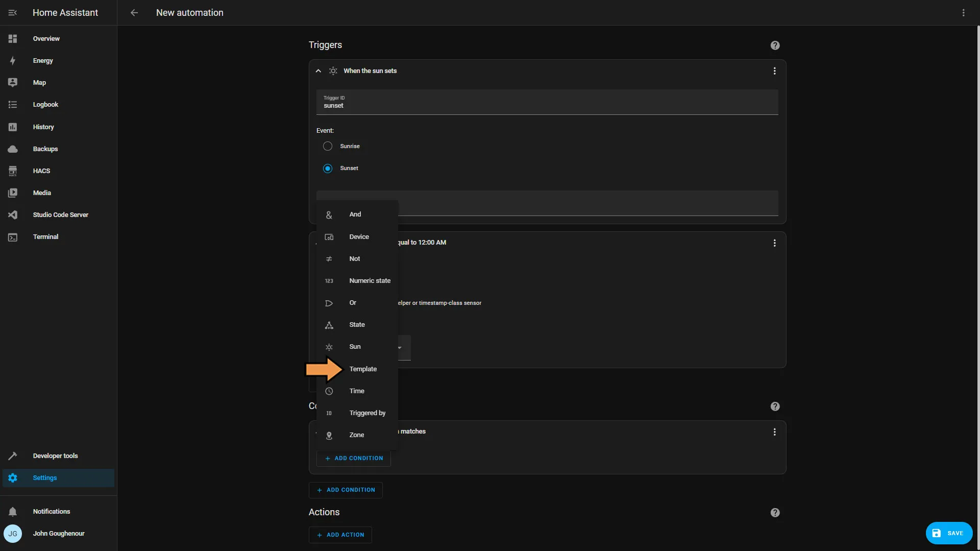The image size is (980, 551).
Task: Choose Device from the condition type menu
Action: pyautogui.click(x=357, y=237)
